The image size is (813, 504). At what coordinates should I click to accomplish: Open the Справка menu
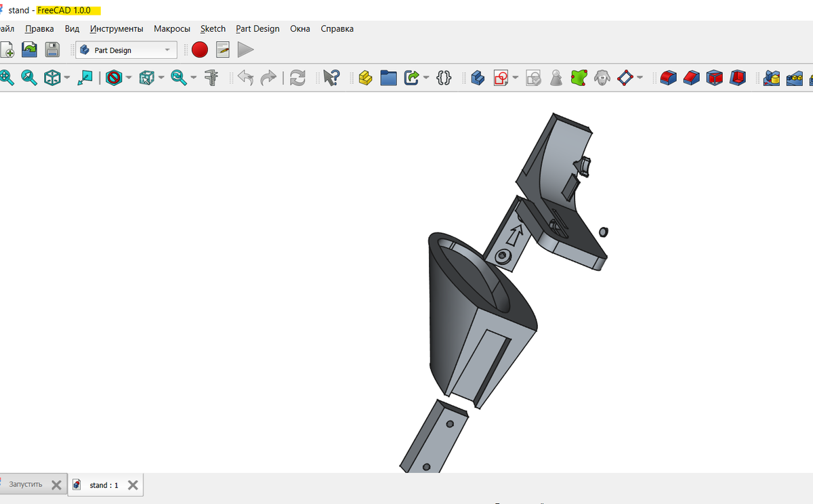click(337, 28)
